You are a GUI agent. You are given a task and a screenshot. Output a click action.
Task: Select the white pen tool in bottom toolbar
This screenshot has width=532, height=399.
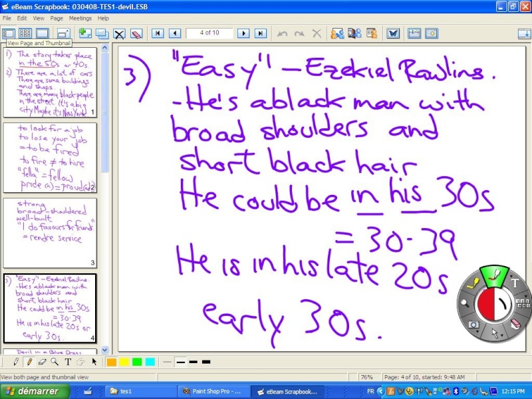click(x=15, y=362)
